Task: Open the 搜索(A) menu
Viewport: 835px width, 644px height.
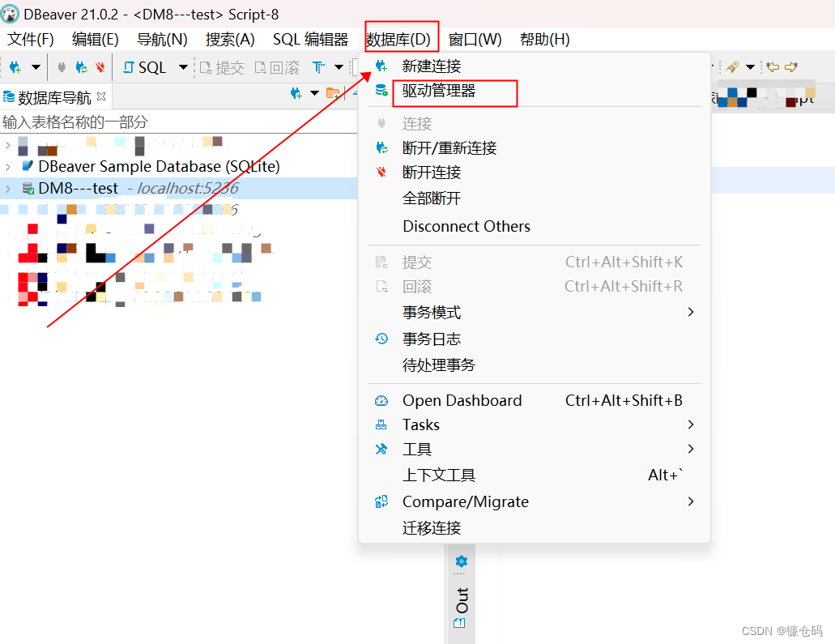Action: point(230,40)
